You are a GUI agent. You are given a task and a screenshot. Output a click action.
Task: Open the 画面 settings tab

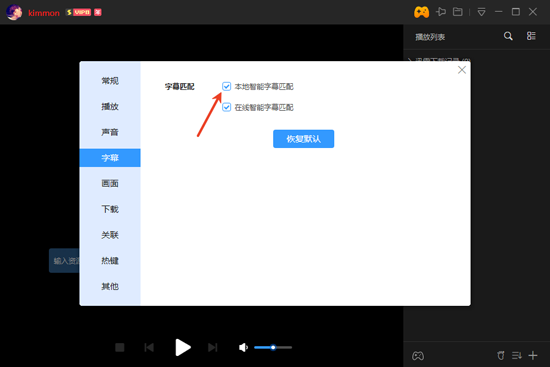(x=110, y=184)
